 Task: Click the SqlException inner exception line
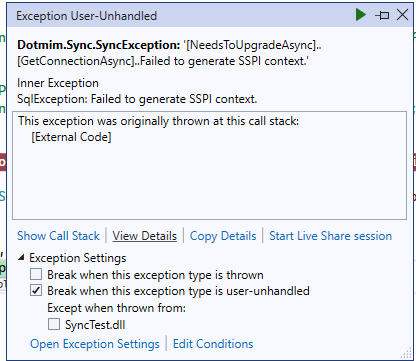coord(137,99)
